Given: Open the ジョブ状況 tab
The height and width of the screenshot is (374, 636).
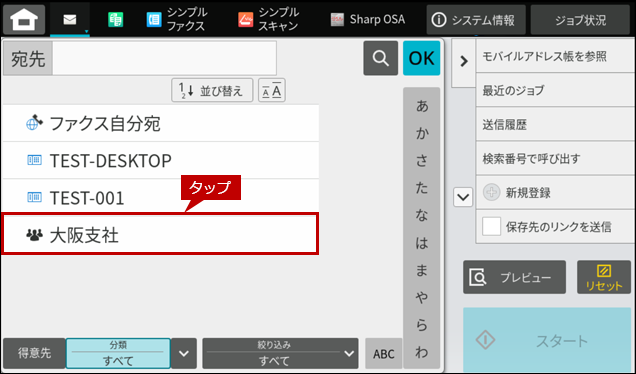Looking at the screenshot, I should 580,20.
